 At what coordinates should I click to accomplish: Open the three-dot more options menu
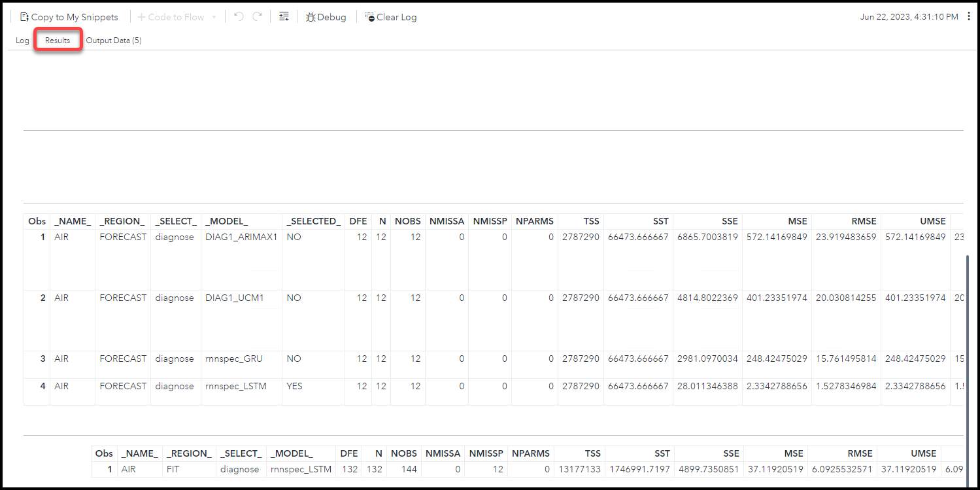pyautogui.click(x=968, y=17)
